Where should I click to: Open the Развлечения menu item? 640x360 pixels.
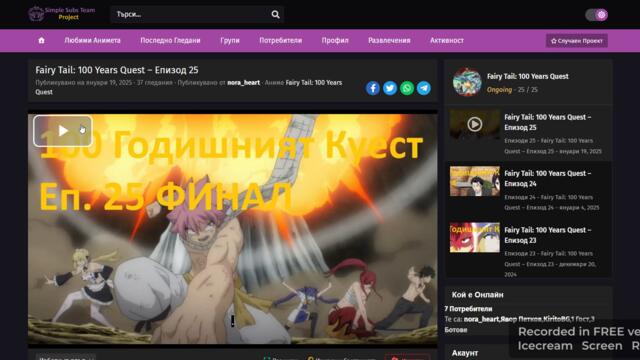389,40
